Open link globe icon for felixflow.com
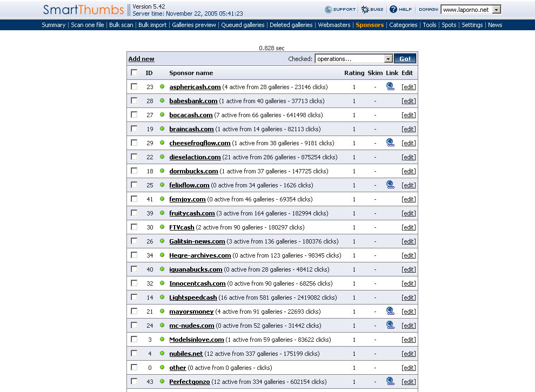The height and width of the screenshot is (392, 535). point(390,185)
